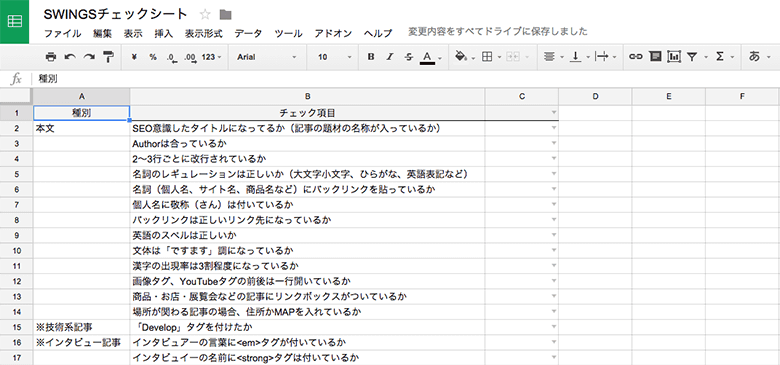Image resolution: width=780 pixels, height=365 pixels.
Task: Select row 5 header
Action: tap(16, 174)
